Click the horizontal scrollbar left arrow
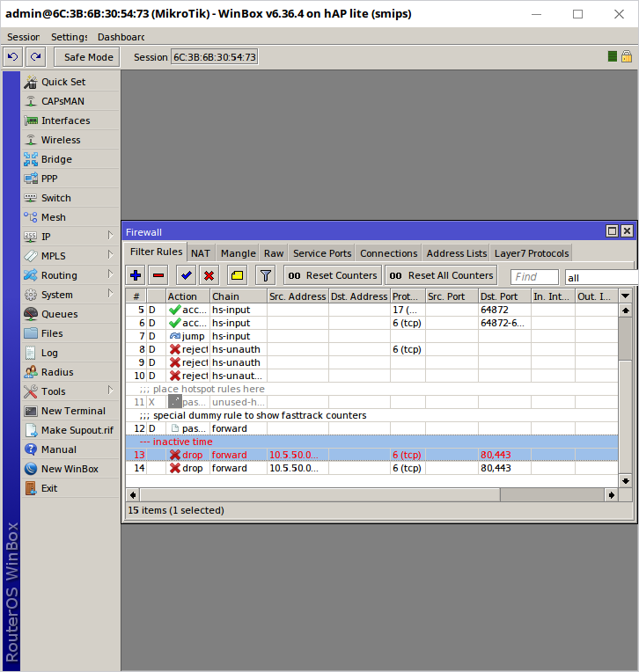Image resolution: width=639 pixels, height=672 pixels. pos(133,495)
